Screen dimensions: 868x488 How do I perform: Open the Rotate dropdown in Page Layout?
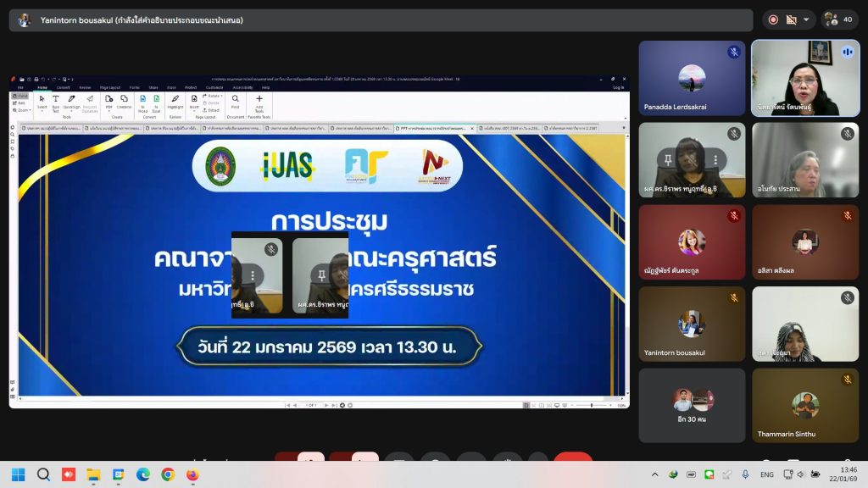(213, 96)
